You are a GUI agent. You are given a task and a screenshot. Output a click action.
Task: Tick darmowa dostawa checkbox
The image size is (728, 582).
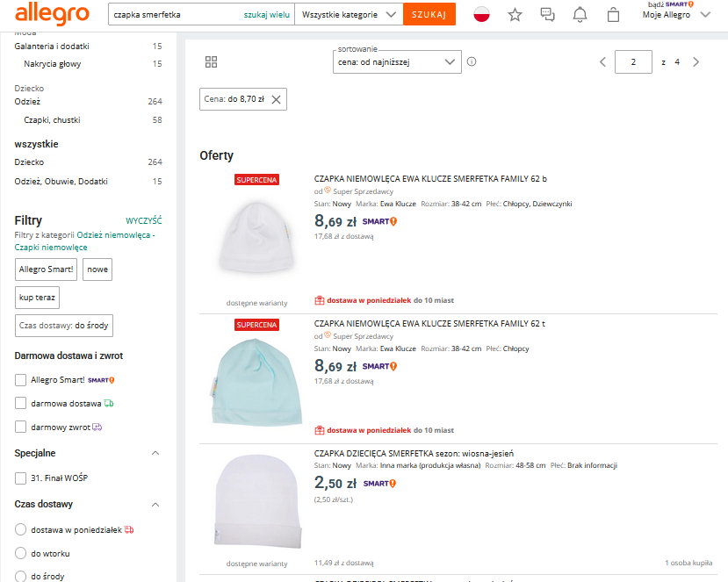click(x=20, y=403)
